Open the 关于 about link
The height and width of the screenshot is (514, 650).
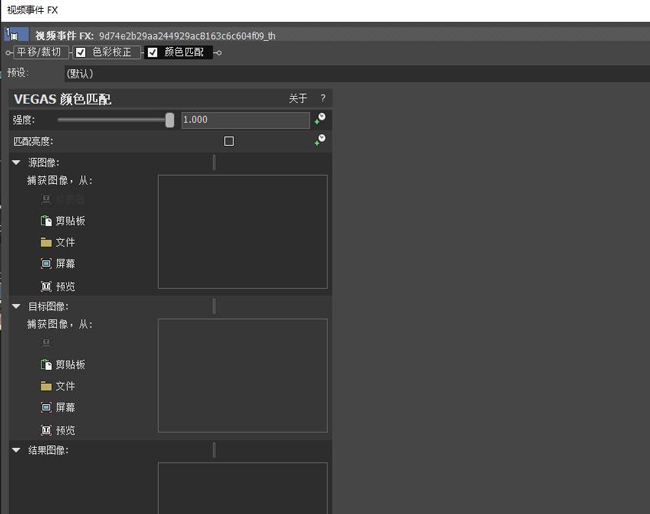tap(298, 99)
